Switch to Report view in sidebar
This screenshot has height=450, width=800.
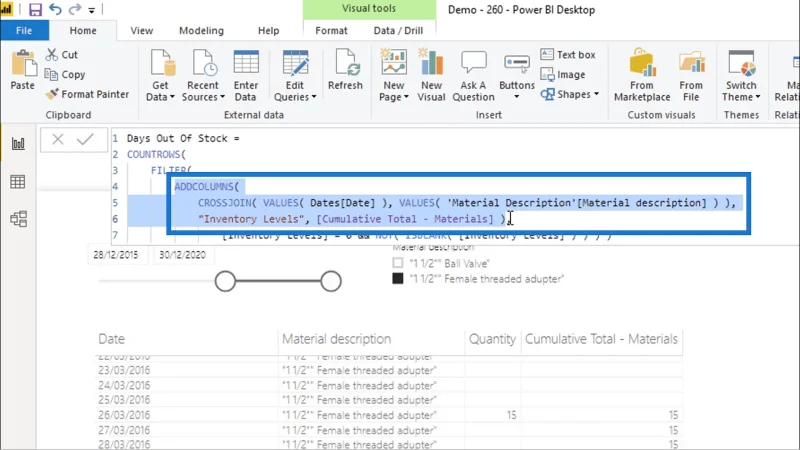(18, 143)
